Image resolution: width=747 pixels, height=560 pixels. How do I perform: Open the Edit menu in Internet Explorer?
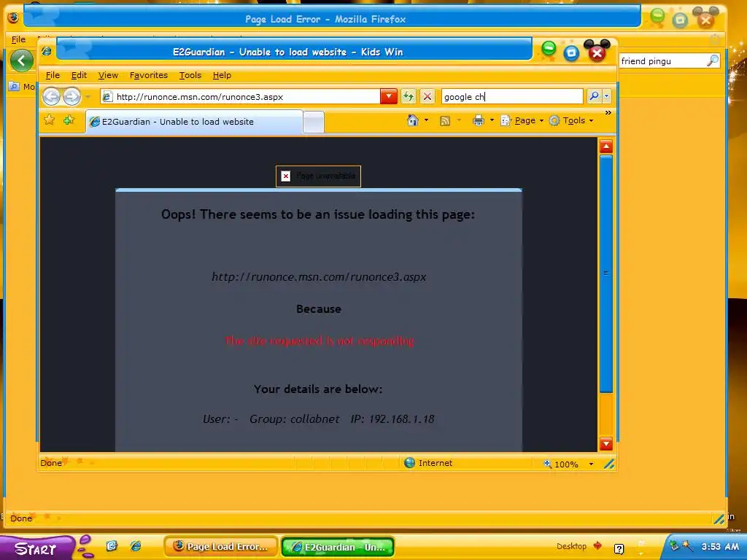pyautogui.click(x=79, y=75)
